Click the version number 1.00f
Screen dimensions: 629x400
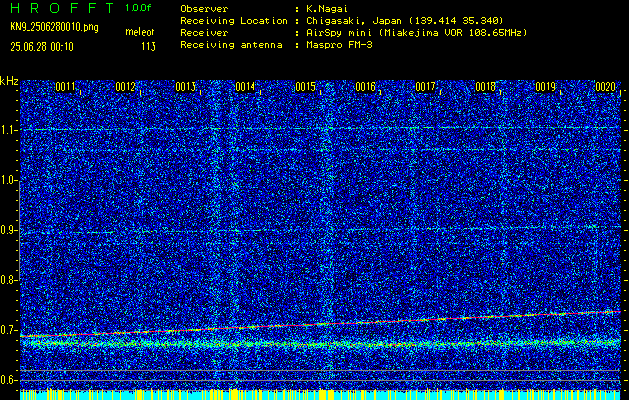pos(138,8)
